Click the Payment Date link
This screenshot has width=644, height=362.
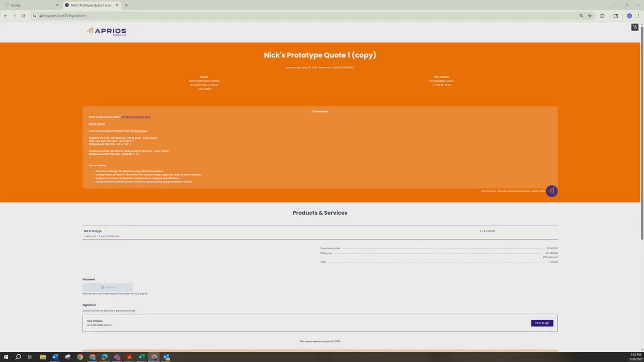click(x=139, y=131)
